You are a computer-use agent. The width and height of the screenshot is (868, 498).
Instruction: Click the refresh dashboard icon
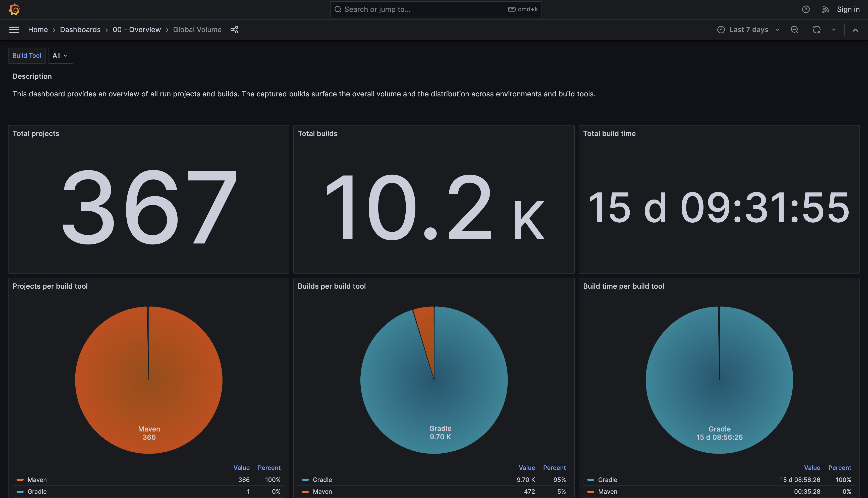click(x=817, y=30)
